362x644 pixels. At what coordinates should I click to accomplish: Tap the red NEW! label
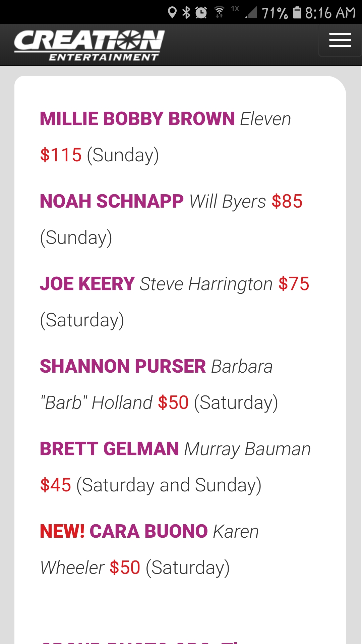62,531
